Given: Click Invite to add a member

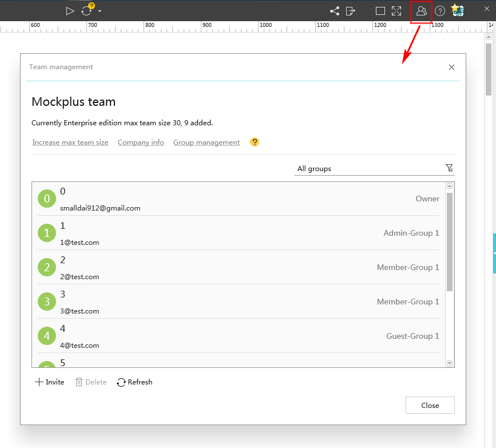Looking at the screenshot, I should pos(49,382).
